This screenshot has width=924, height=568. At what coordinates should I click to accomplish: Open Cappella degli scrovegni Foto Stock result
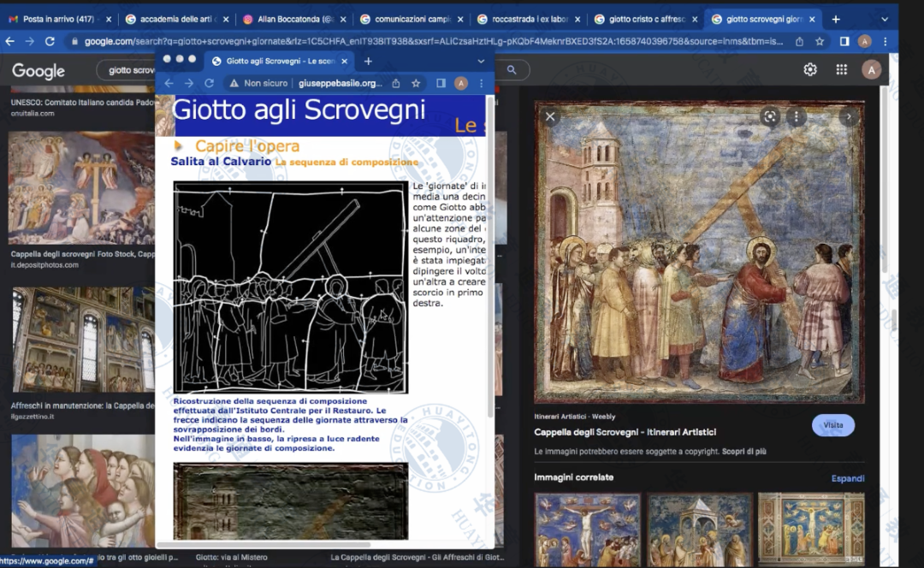click(80, 188)
